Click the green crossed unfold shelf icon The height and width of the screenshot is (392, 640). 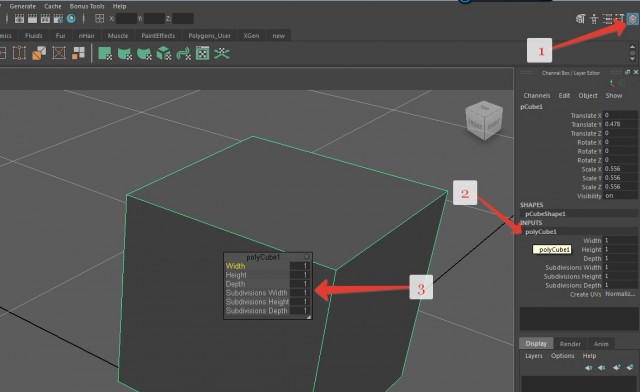coord(222,53)
